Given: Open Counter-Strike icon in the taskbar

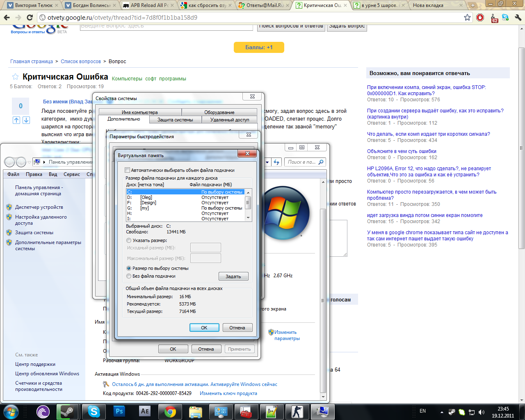Looking at the screenshot, I should point(297,411).
